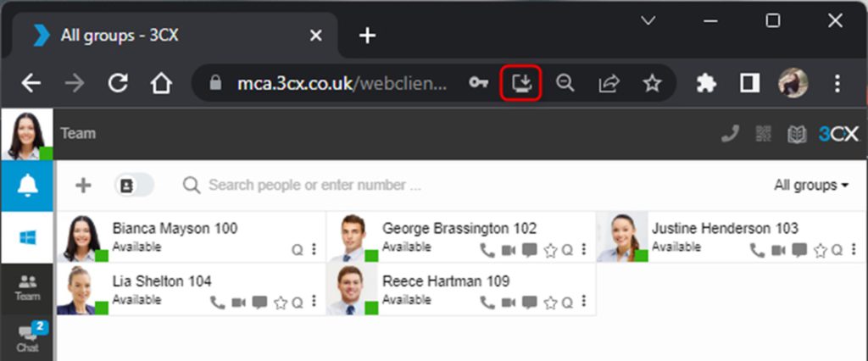Open the notifications bell in sidebar
The width and height of the screenshot is (868, 361).
coord(27,186)
